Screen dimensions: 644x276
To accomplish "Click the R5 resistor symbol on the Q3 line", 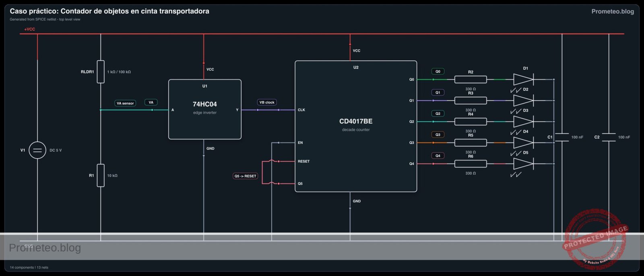I will coord(471,143).
